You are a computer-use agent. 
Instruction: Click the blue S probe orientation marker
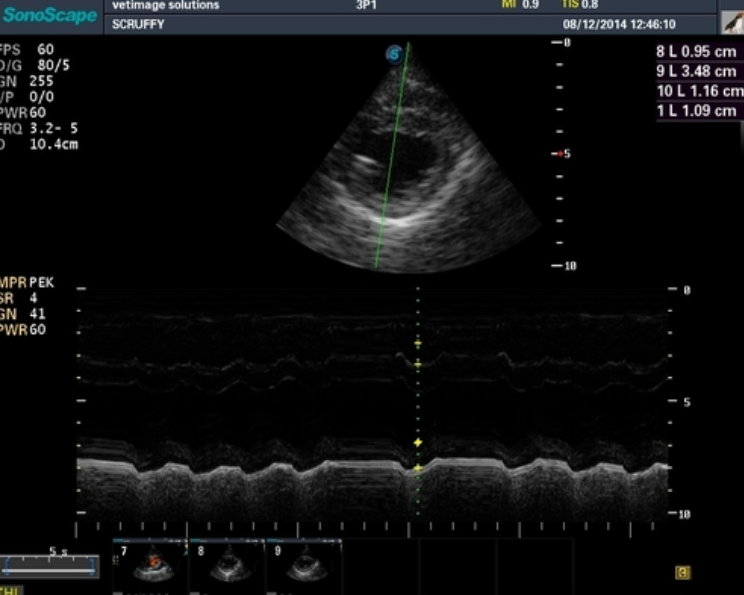pyautogui.click(x=395, y=55)
